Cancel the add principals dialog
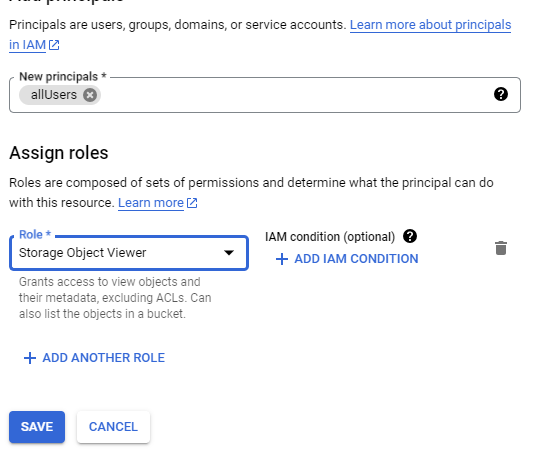The height and width of the screenshot is (452, 535). coord(113,427)
